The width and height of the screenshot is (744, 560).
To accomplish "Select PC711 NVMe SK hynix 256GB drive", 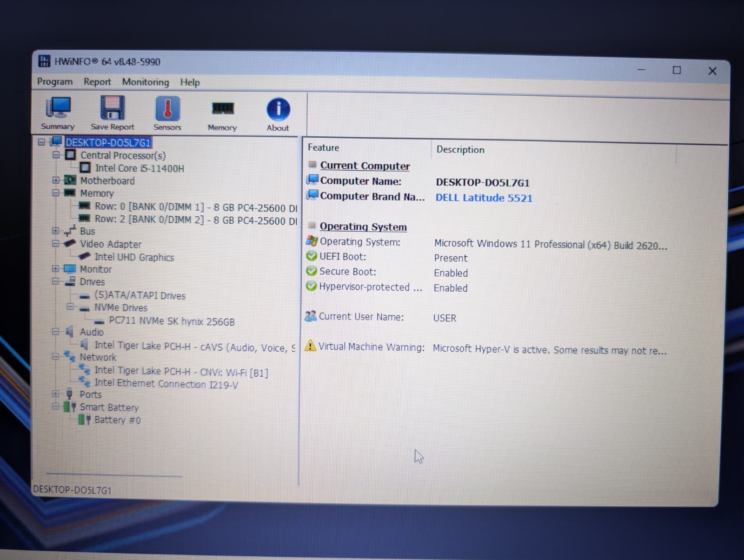I will pos(172,321).
